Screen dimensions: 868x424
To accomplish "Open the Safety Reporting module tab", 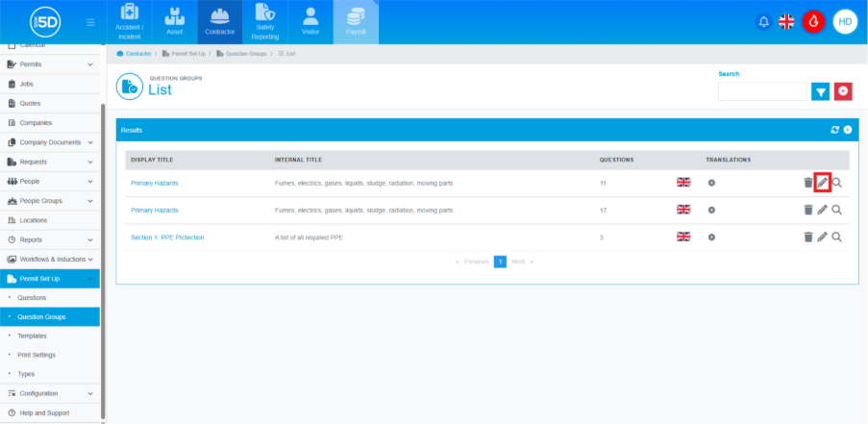I will click(x=264, y=22).
